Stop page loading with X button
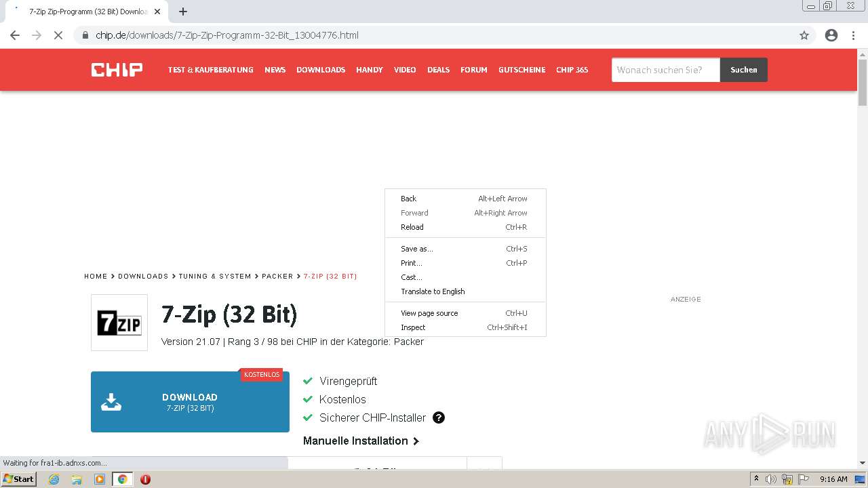Image resolution: width=868 pixels, height=488 pixels. (x=58, y=35)
